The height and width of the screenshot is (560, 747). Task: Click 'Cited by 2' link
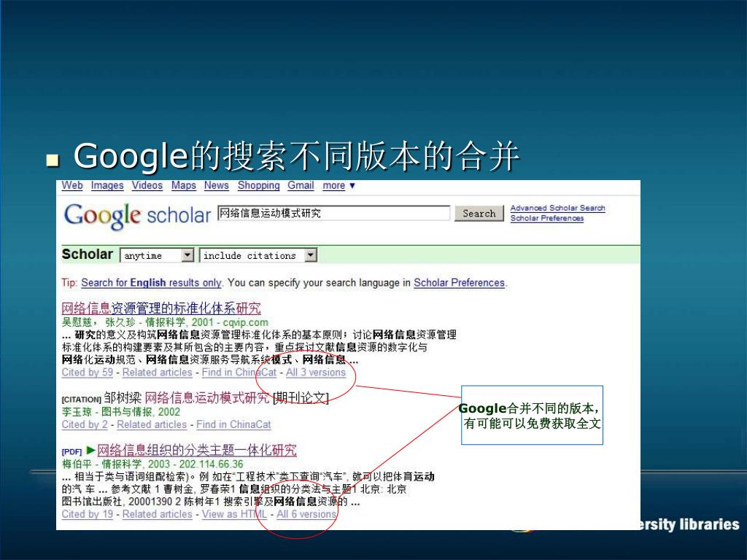tap(85, 424)
